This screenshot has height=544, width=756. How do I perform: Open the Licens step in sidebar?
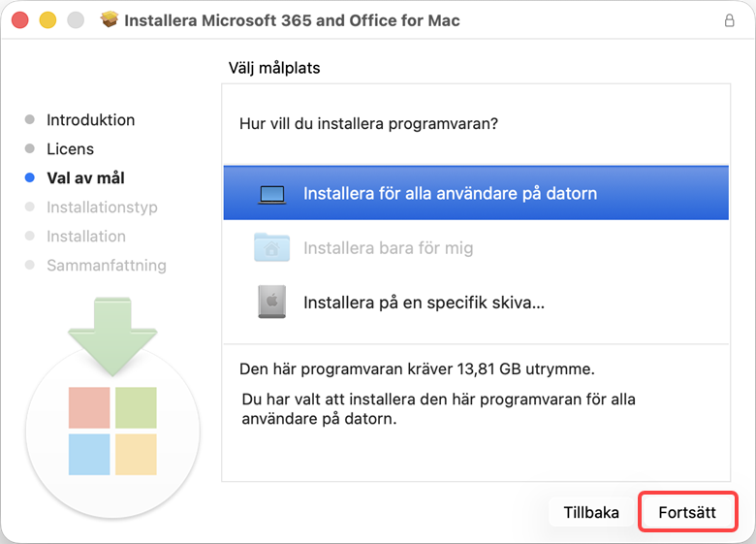click(x=70, y=149)
